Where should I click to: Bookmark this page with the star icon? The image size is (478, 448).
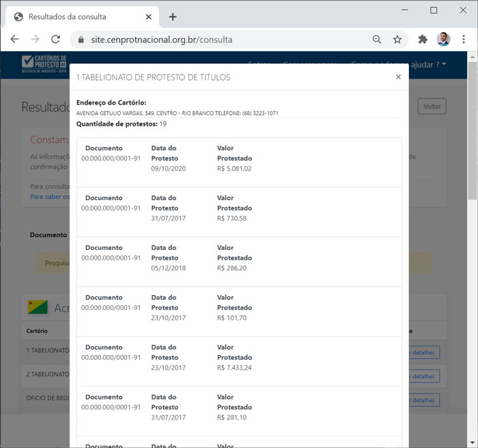click(397, 39)
